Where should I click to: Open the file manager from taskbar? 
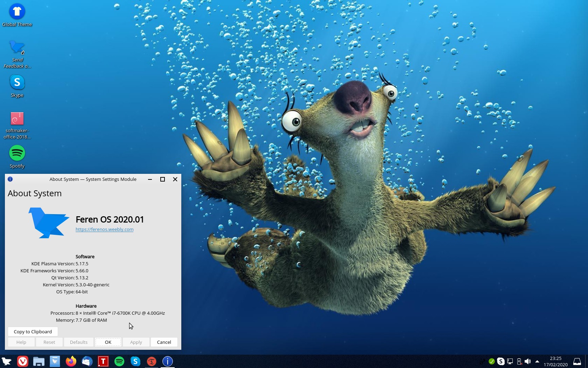point(39,361)
